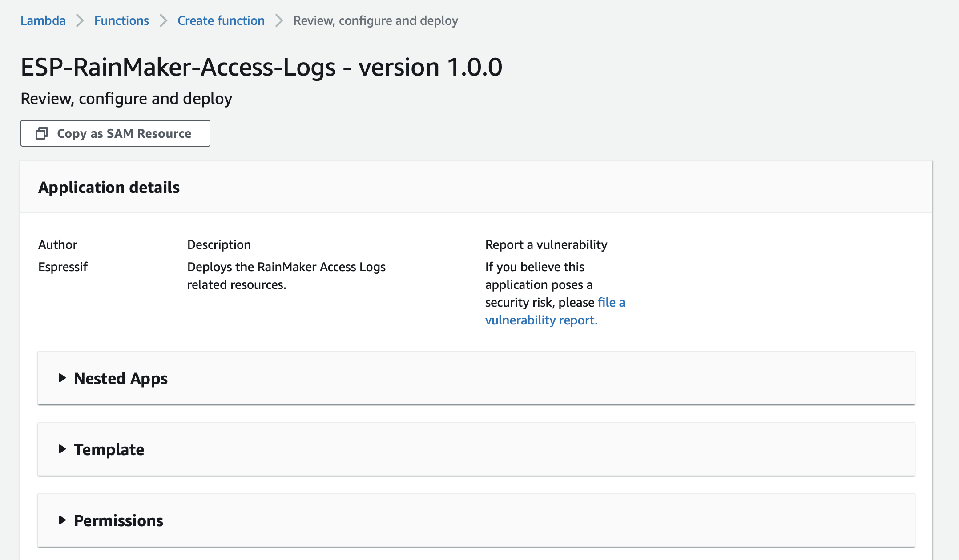Expand the Nested Apps triangle
959x560 pixels.
(62, 378)
